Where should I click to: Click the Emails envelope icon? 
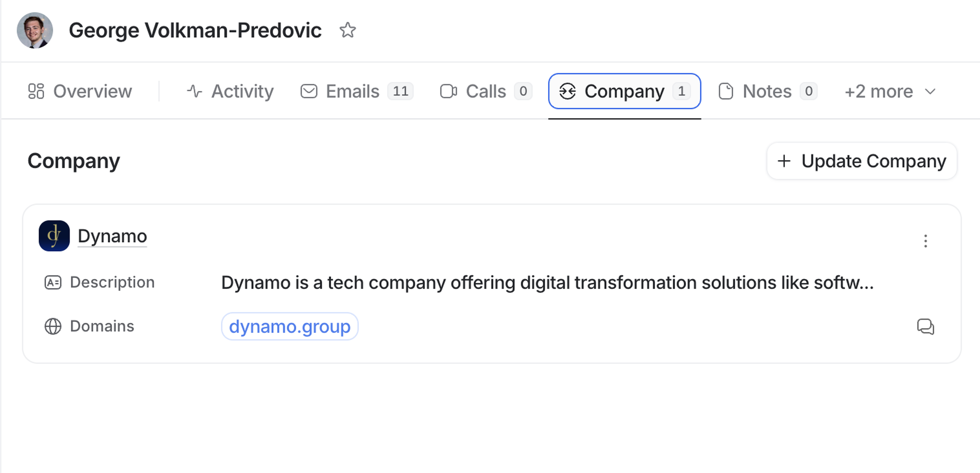pyautogui.click(x=309, y=91)
